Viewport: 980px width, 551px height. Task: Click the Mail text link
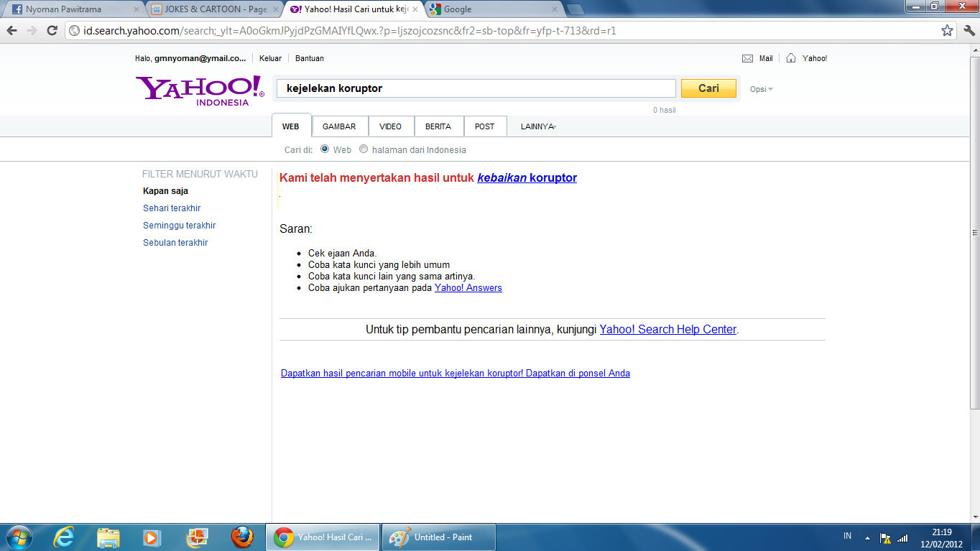pos(766,58)
